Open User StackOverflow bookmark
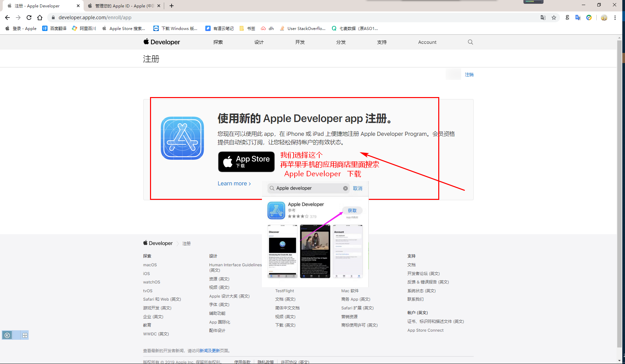Screen dimensions: 625x364 click(x=302, y=29)
